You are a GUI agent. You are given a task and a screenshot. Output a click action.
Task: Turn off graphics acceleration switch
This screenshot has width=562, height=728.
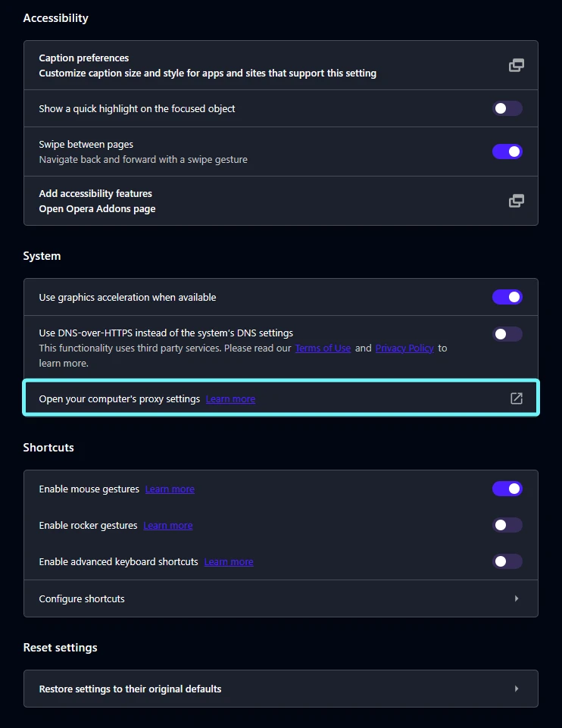click(507, 297)
